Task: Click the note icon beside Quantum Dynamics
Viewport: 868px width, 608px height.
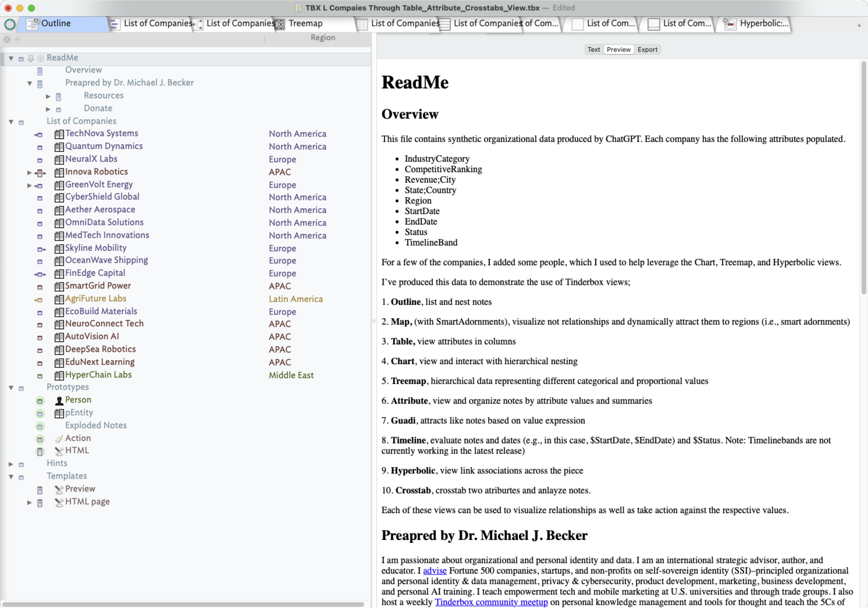Action: [40, 147]
